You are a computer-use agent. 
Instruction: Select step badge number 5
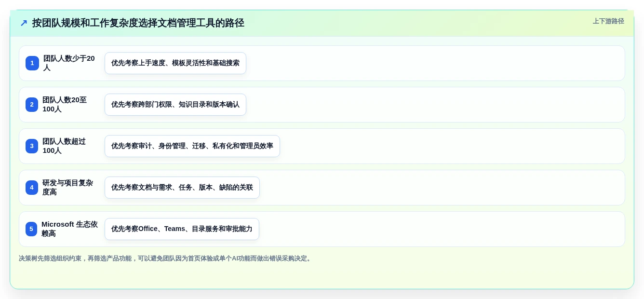pos(31,229)
